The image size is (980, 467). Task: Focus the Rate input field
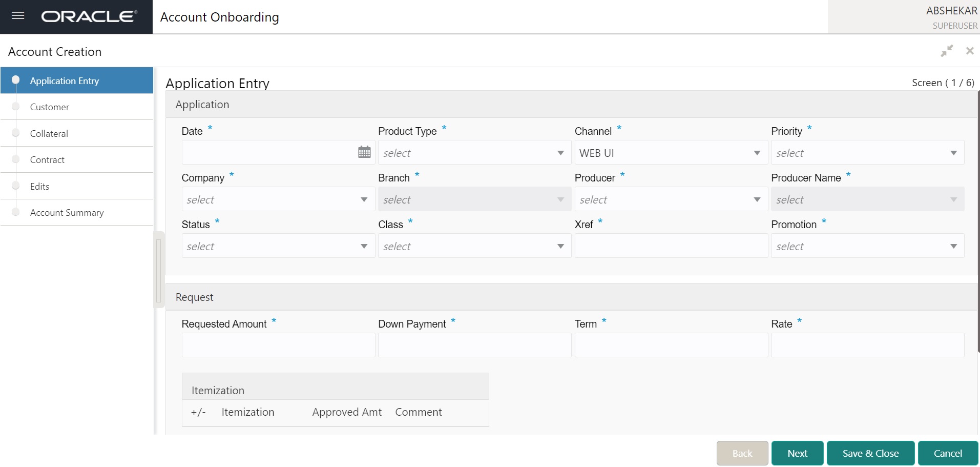point(867,345)
